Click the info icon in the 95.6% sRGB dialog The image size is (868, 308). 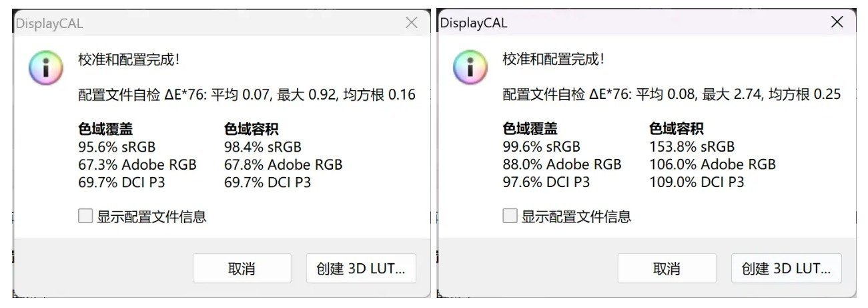click(45, 68)
